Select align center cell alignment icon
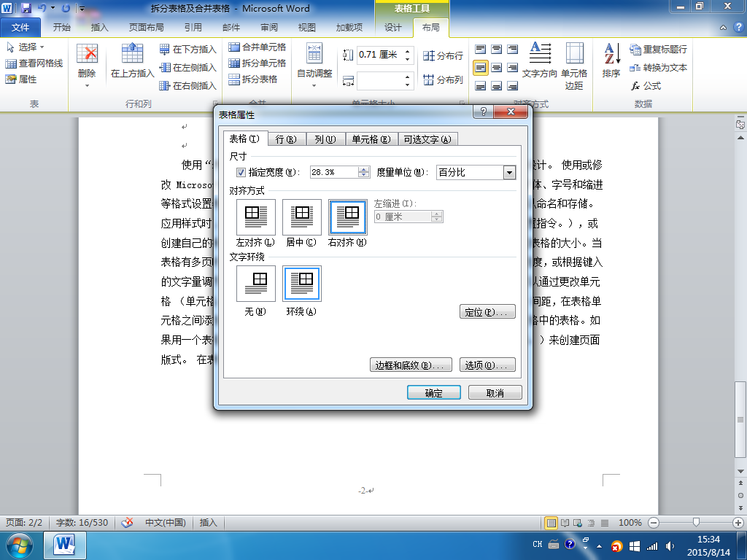Image resolution: width=747 pixels, height=560 pixels. 496,68
